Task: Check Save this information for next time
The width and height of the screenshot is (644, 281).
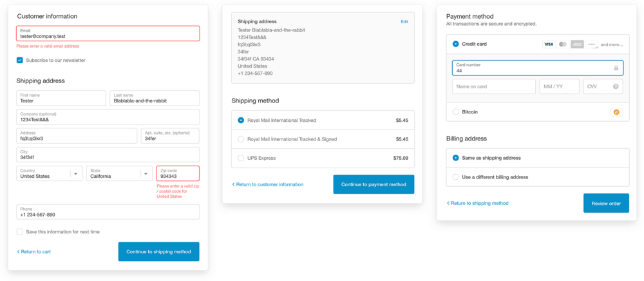Action: coord(20,232)
